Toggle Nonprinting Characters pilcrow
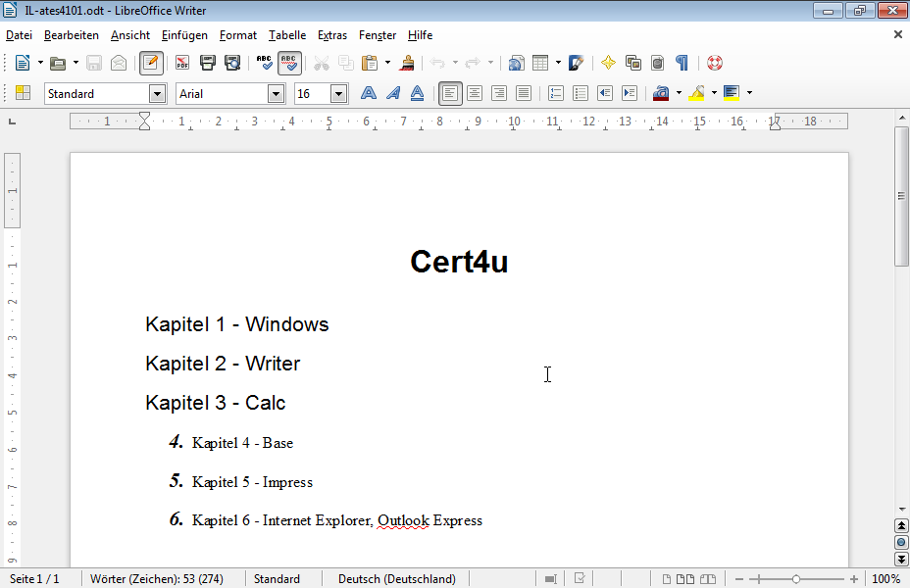910x588 pixels. [x=682, y=63]
